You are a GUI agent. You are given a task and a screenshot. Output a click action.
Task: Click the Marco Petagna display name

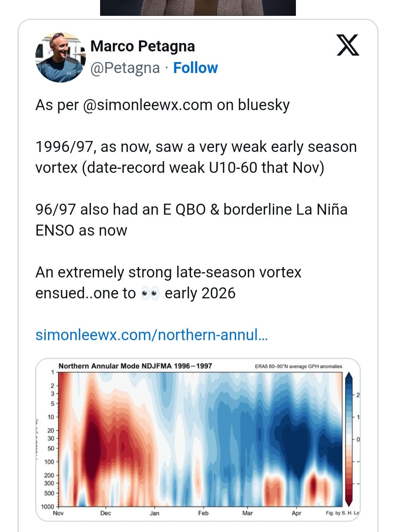point(143,47)
